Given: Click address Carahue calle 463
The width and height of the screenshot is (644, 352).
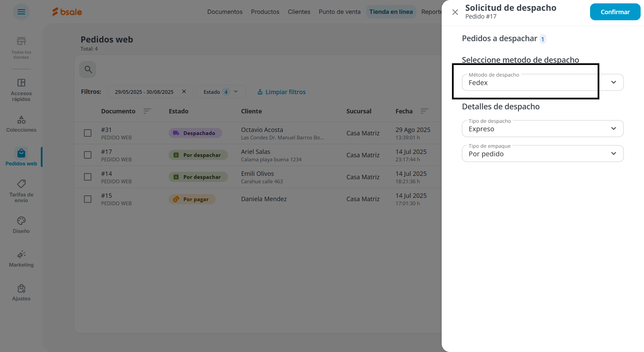Looking at the screenshot, I should [x=262, y=181].
